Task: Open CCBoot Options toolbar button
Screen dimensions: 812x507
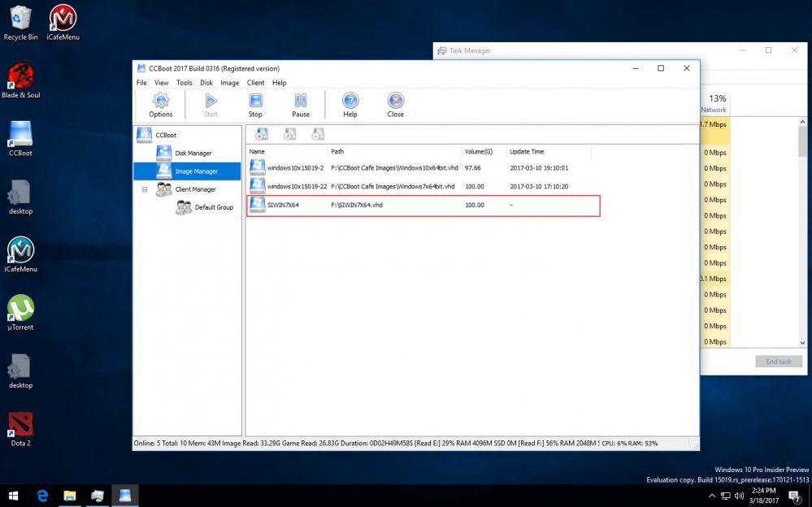Action: coord(161,105)
